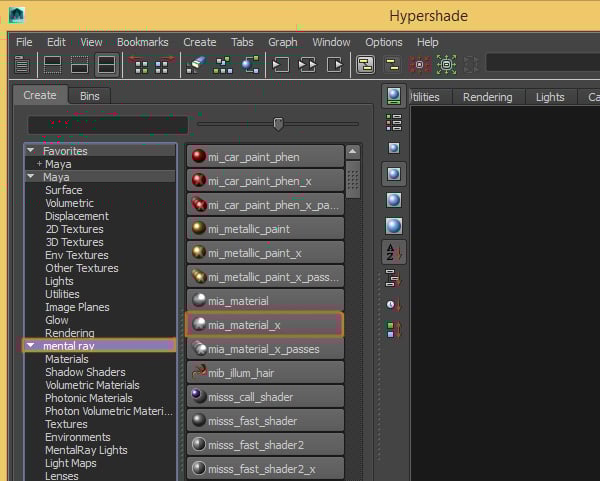Sort nodes by type icon
Image resolution: width=600 pixels, height=481 pixels.
[394, 278]
